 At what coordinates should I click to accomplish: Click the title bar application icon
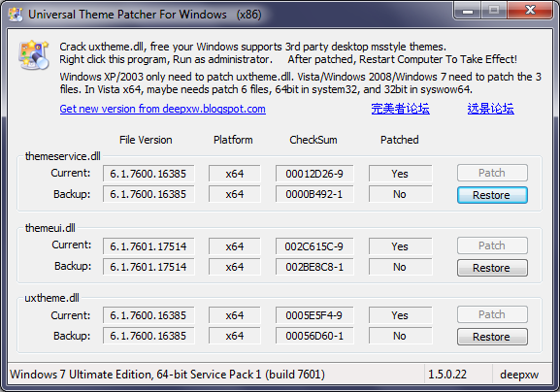[x=16, y=15]
